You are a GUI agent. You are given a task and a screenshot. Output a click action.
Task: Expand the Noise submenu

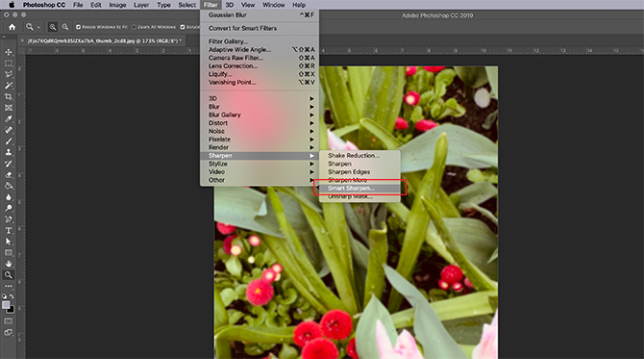click(x=260, y=131)
